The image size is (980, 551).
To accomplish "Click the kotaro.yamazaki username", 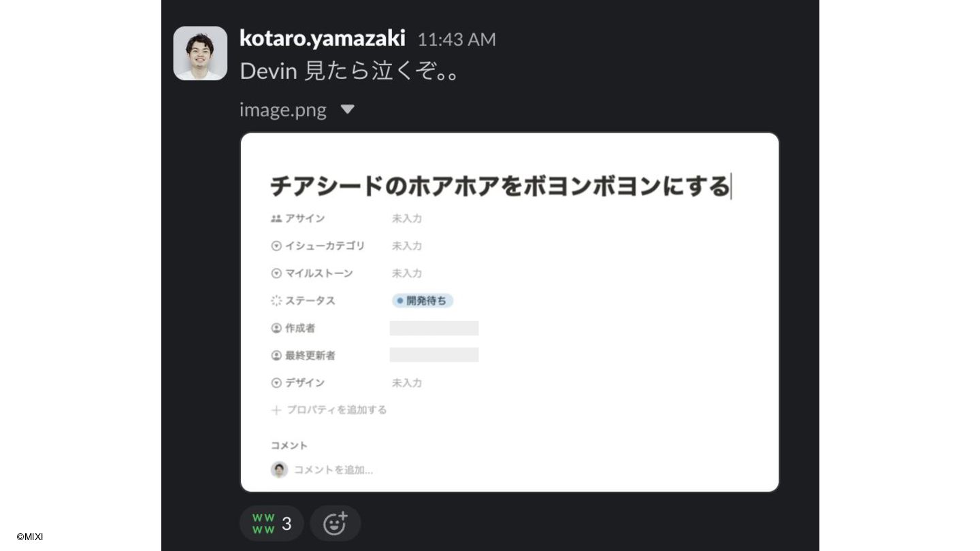I will click(322, 38).
